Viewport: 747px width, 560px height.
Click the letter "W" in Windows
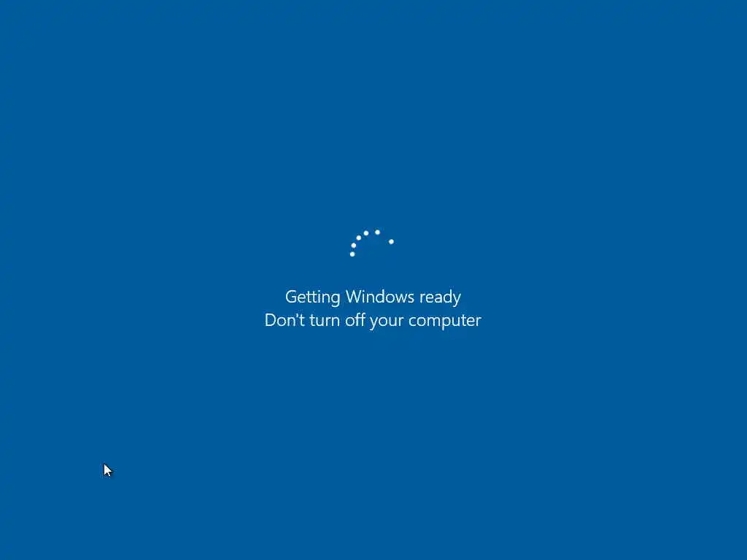[x=355, y=296]
